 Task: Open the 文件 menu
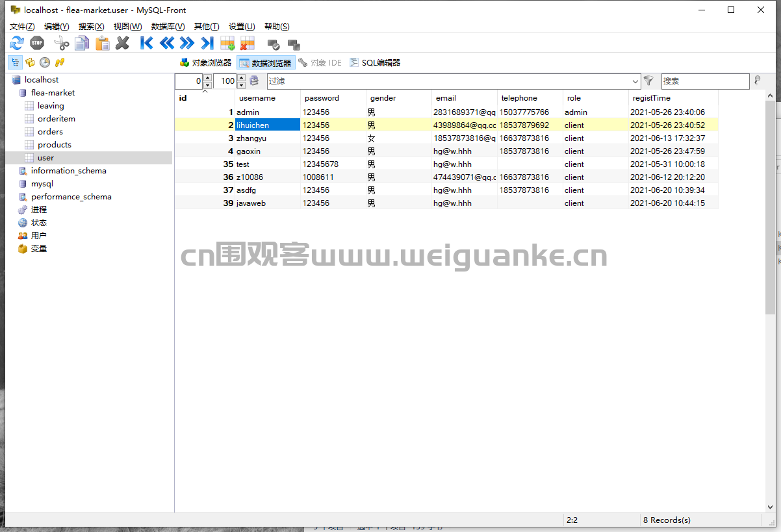point(22,27)
